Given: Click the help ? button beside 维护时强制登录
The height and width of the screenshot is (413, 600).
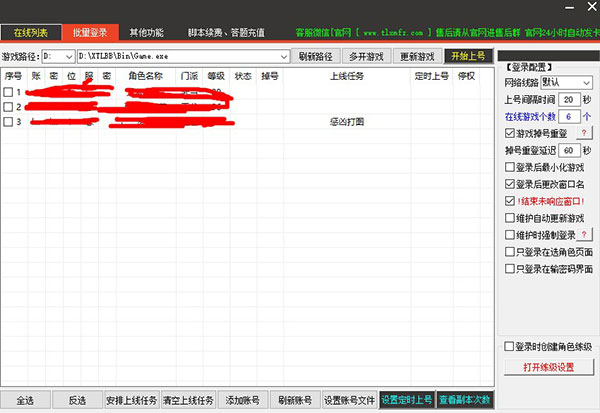Looking at the screenshot, I should pyautogui.click(x=584, y=235).
